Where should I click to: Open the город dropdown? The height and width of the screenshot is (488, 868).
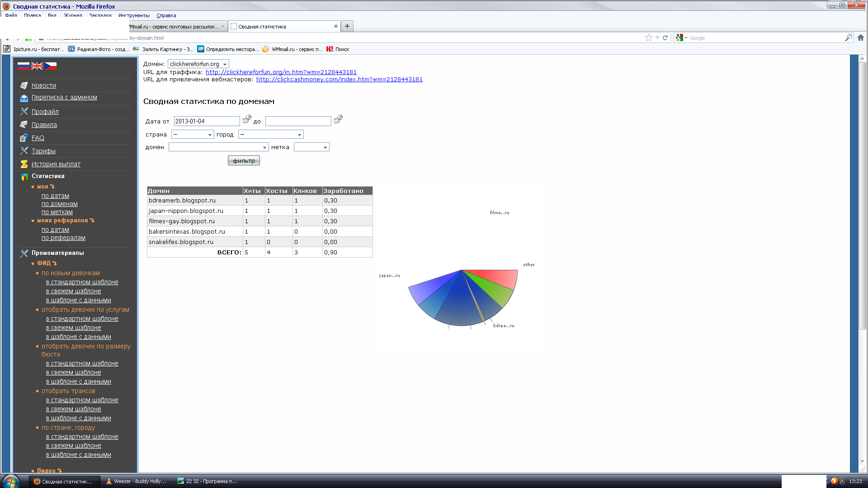(270, 135)
